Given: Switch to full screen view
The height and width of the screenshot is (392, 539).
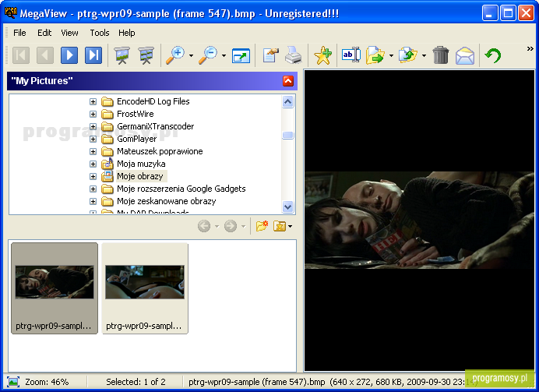Looking at the screenshot, I should point(241,55).
